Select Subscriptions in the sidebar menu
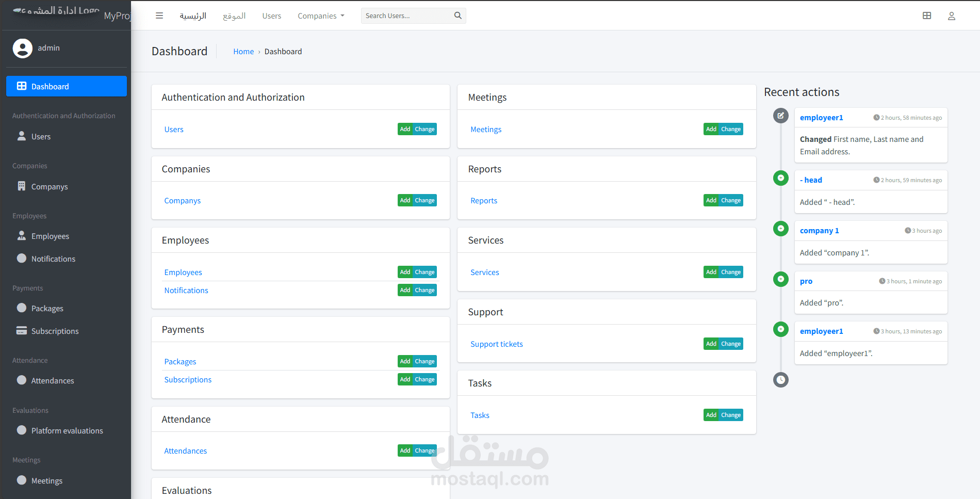 (67, 331)
